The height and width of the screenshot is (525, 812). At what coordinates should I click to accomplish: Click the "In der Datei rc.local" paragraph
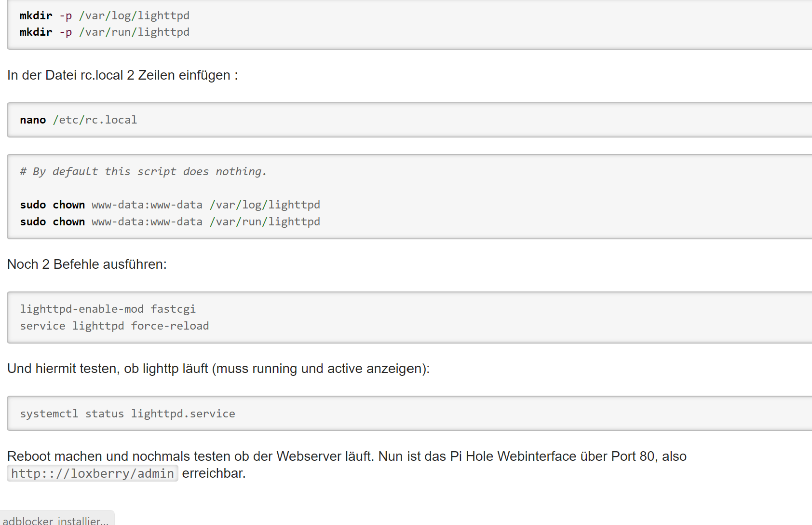pos(122,75)
